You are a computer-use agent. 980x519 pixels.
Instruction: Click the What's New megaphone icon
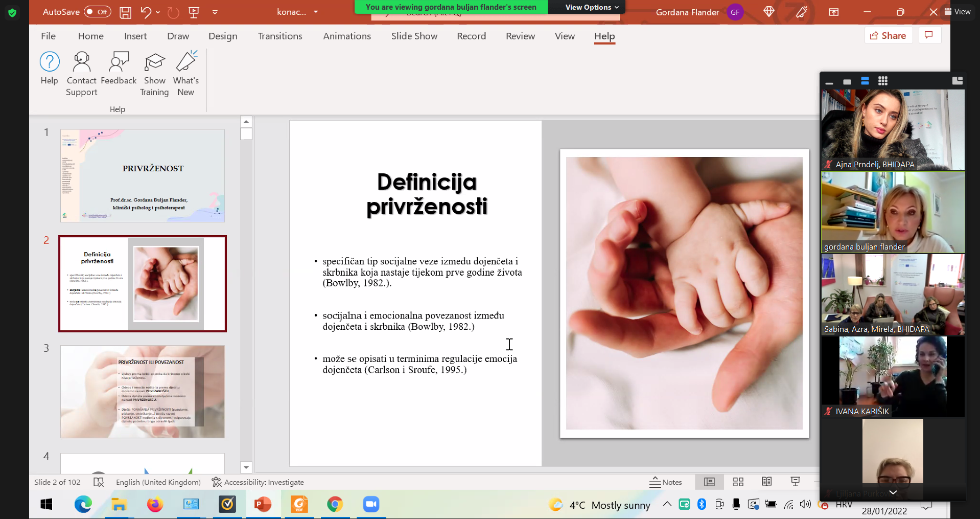pos(186,62)
